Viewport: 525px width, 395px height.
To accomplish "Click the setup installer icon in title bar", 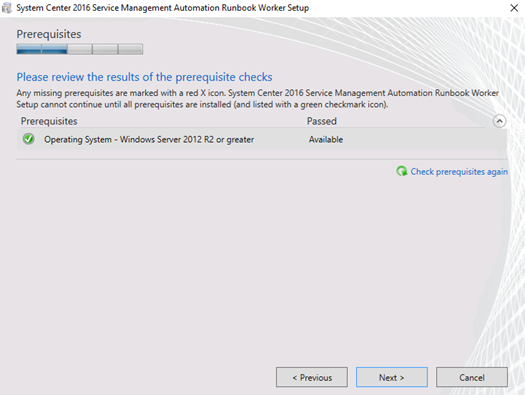I will click(7, 8).
